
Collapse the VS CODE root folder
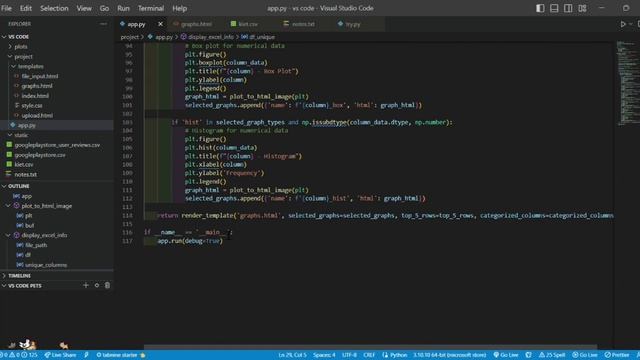click(18, 37)
